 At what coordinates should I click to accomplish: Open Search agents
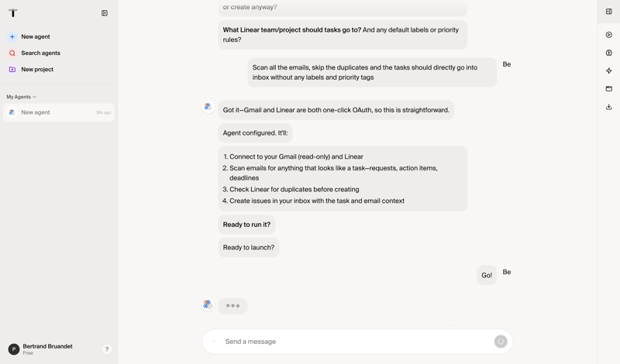click(40, 53)
